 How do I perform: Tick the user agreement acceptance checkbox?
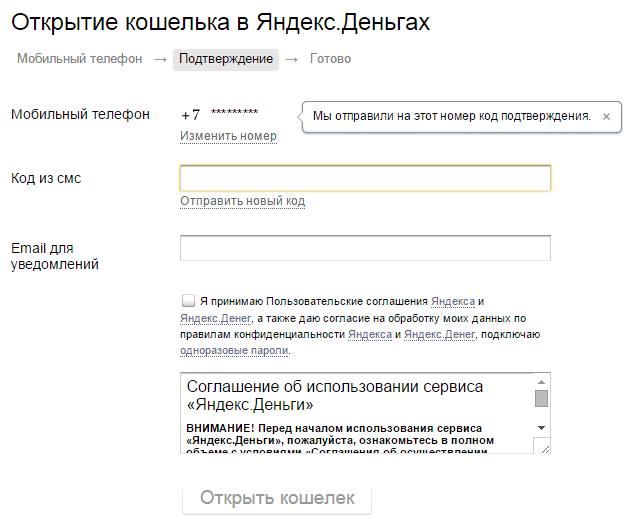click(x=188, y=301)
